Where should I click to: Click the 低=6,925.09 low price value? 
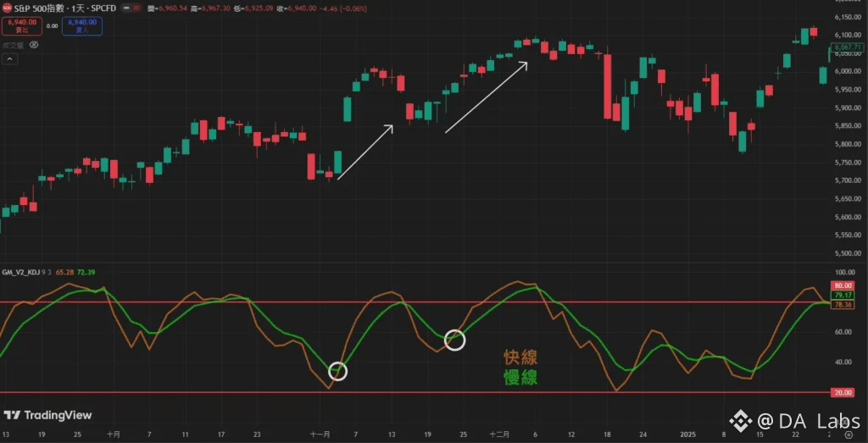pos(253,8)
